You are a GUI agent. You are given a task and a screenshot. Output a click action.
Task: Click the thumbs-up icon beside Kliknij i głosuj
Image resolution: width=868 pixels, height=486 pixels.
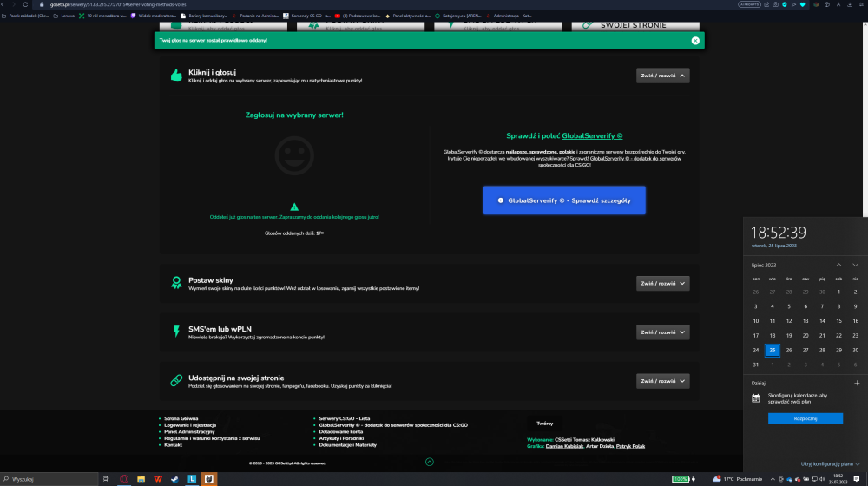point(176,76)
